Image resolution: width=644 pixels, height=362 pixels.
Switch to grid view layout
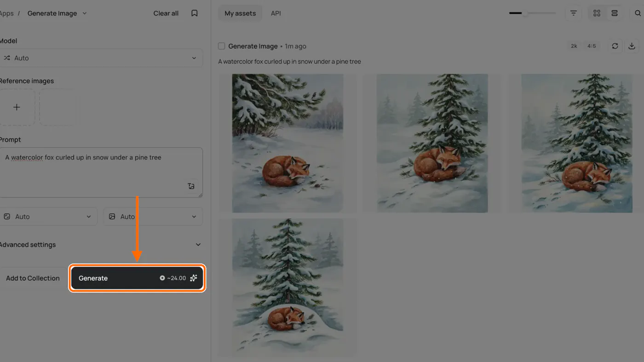pyautogui.click(x=597, y=13)
